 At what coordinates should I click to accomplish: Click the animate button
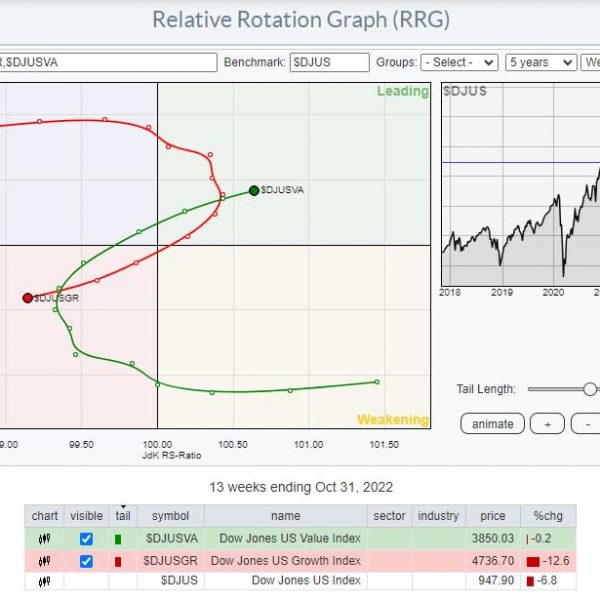coord(492,424)
